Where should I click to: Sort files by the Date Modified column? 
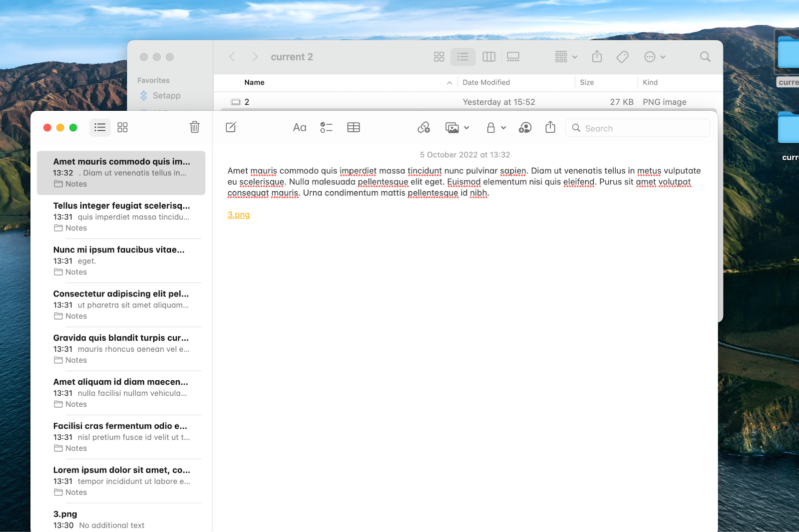point(486,82)
